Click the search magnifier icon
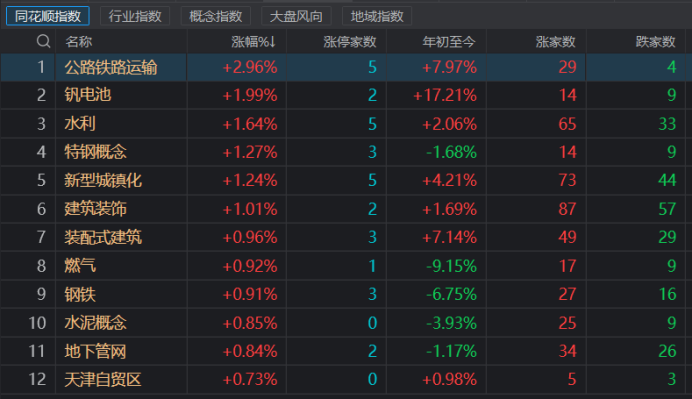This screenshot has width=692, height=399. (43, 41)
